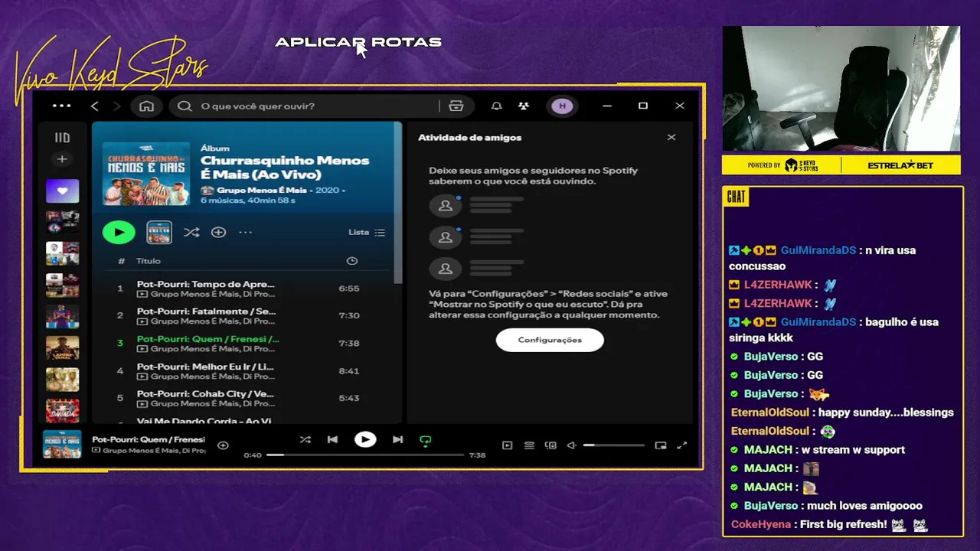Skip to the previous track
The height and width of the screenshot is (551, 980).
[332, 439]
